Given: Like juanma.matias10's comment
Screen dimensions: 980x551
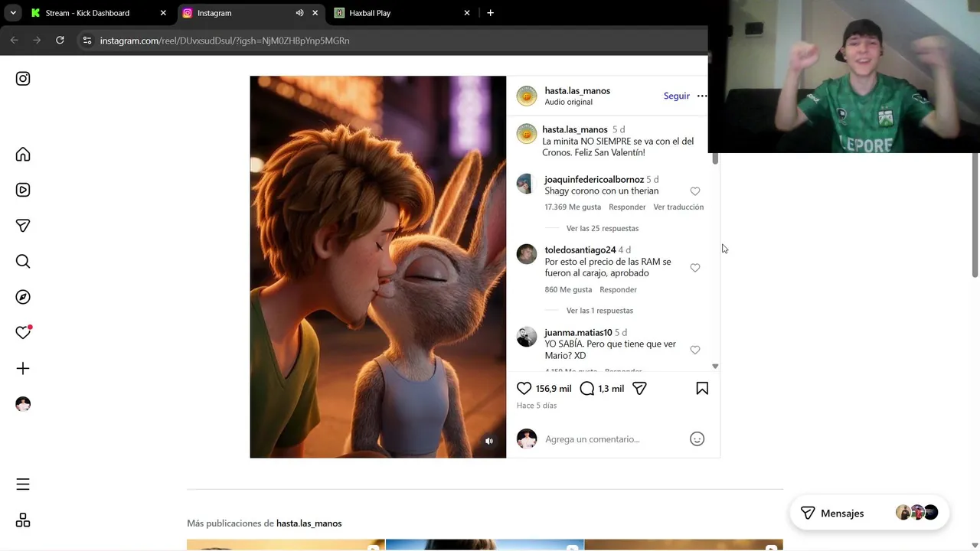Looking at the screenshot, I should click(x=695, y=350).
